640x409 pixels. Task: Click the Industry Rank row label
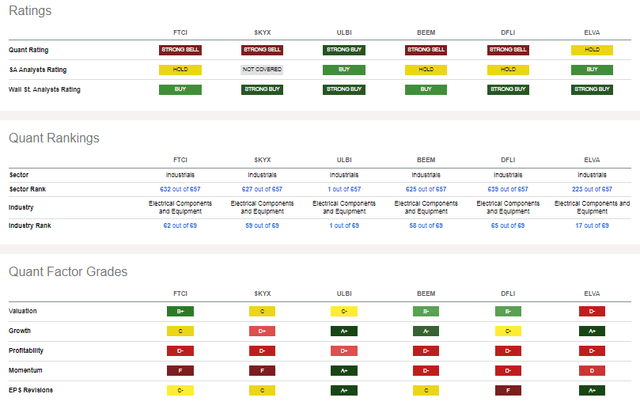(30, 226)
